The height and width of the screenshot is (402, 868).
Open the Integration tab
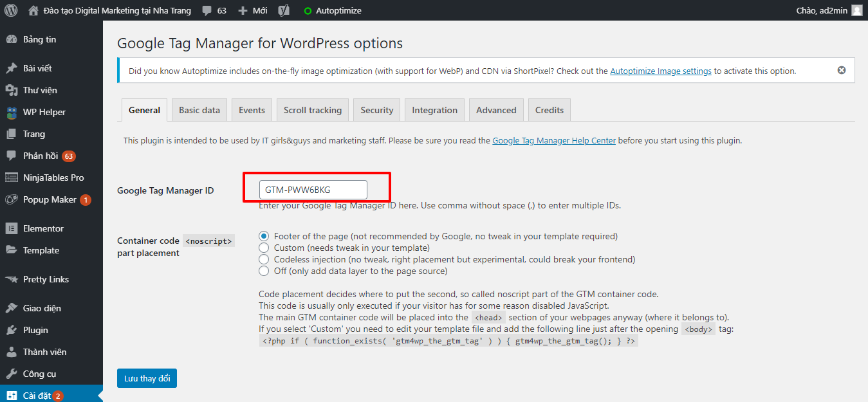[435, 110]
